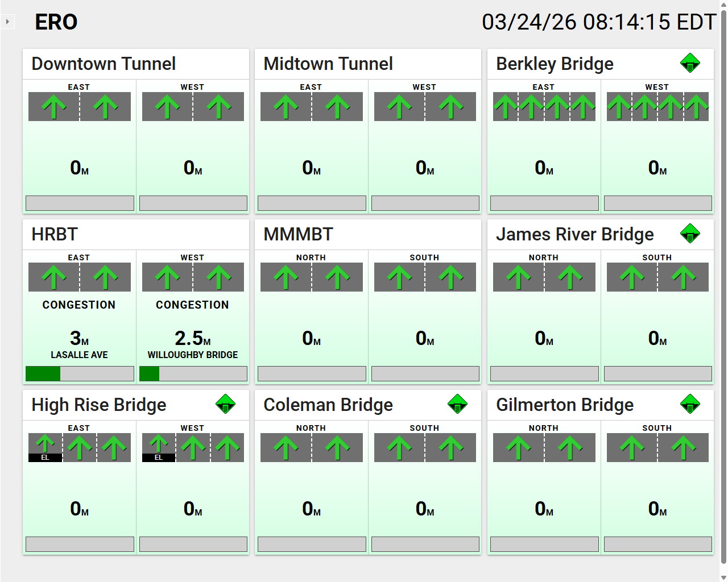Click High Rise Bridge East EL lane arrow
Viewport: 728px width, 582px height.
(45, 446)
